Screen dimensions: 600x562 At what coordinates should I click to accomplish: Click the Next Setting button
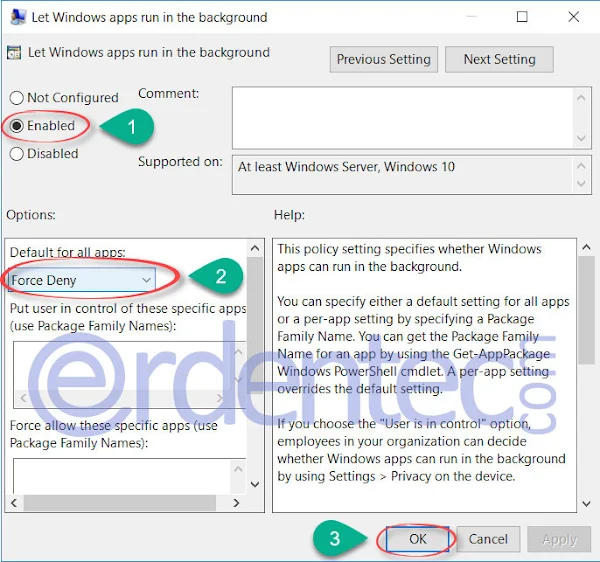click(x=499, y=59)
